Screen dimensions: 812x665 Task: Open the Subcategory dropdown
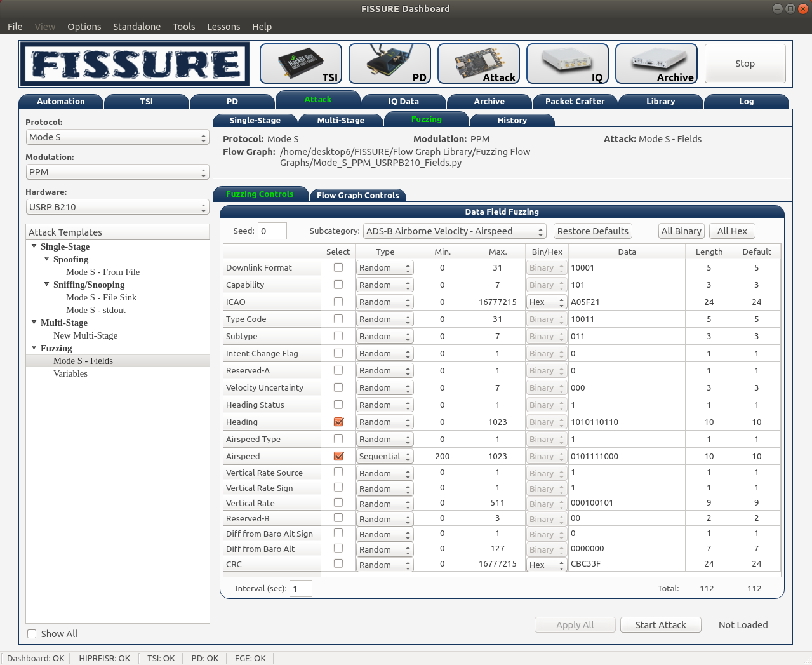(x=455, y=231)
